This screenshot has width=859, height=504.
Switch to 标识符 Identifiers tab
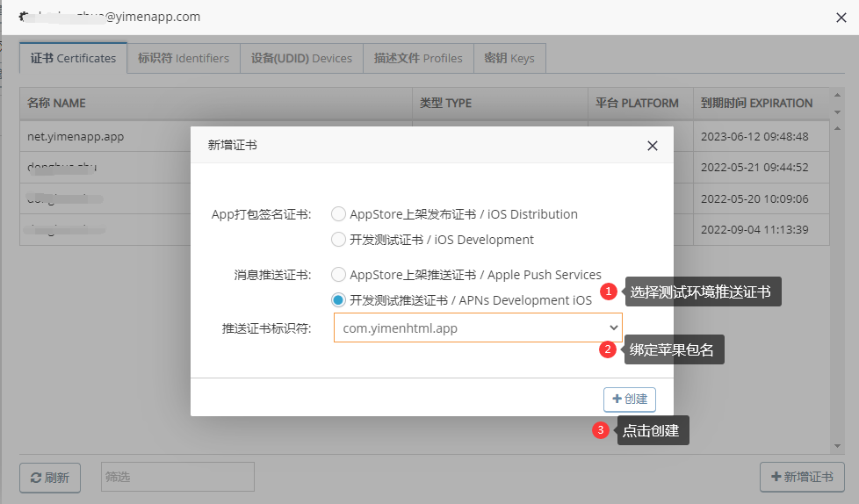pos(184,58)
